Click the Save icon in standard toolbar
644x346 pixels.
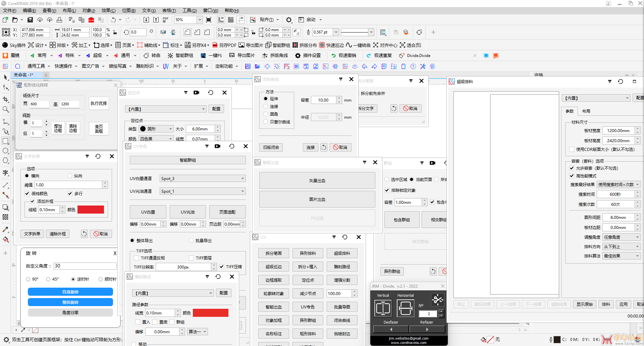point(30,20)
